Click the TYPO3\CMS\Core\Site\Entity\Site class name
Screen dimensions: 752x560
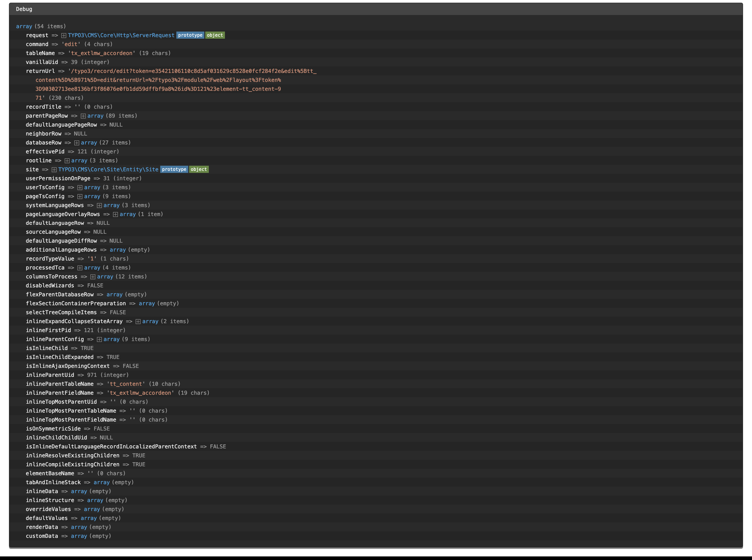coord(108,170)
